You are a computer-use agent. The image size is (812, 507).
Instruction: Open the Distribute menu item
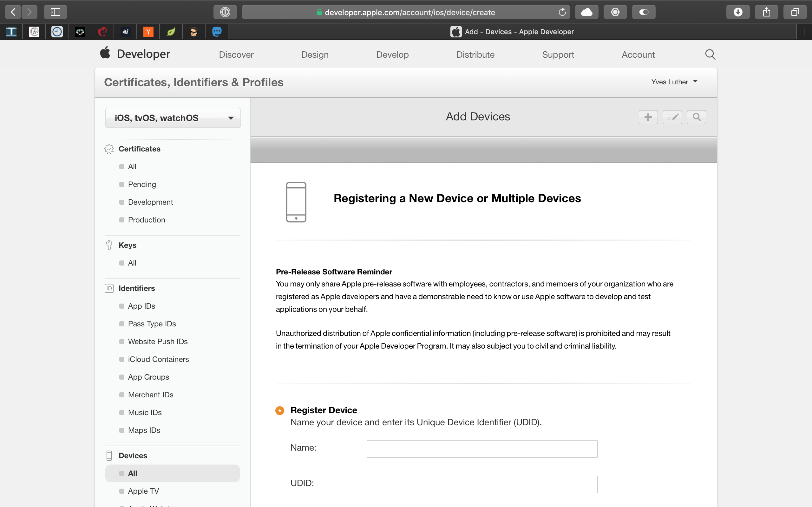(x=475, y=55)
